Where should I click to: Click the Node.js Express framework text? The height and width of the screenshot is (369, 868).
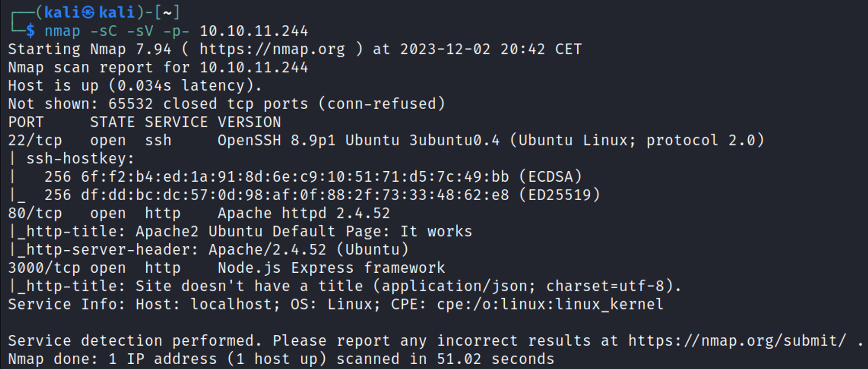tap(331, 268)
